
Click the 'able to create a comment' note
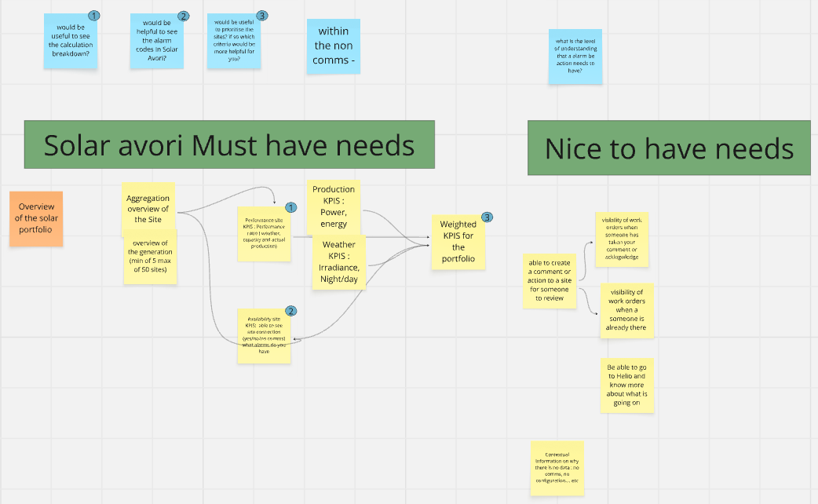(550, 281)
